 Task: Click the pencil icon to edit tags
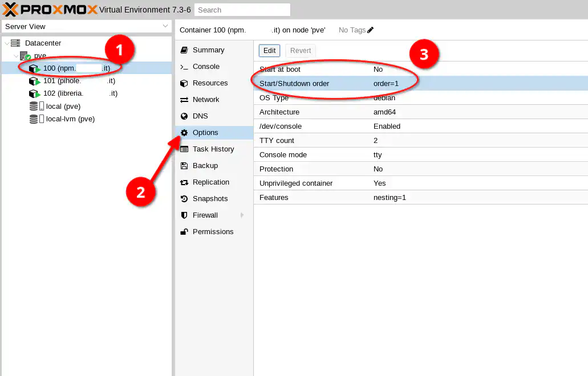[371, 30]
